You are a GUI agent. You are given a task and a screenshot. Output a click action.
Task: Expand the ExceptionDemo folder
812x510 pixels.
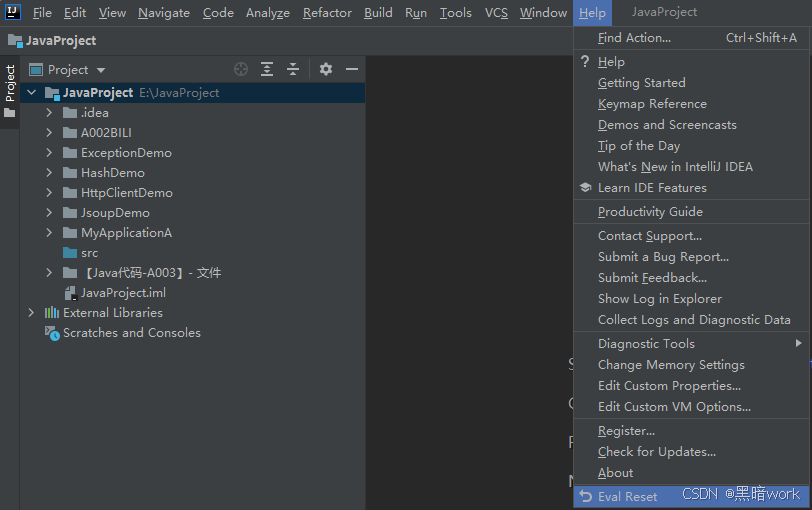tap(49, 152)
